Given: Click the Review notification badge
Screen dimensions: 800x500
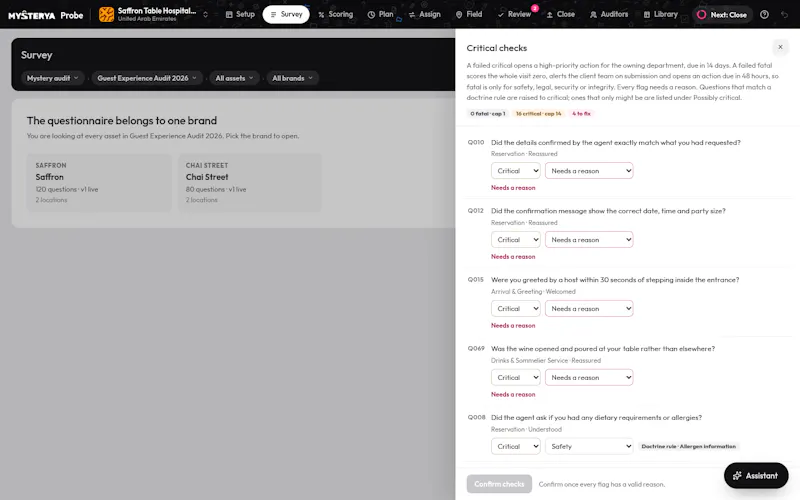Looking at the screenshot, I should click(535, 8).
